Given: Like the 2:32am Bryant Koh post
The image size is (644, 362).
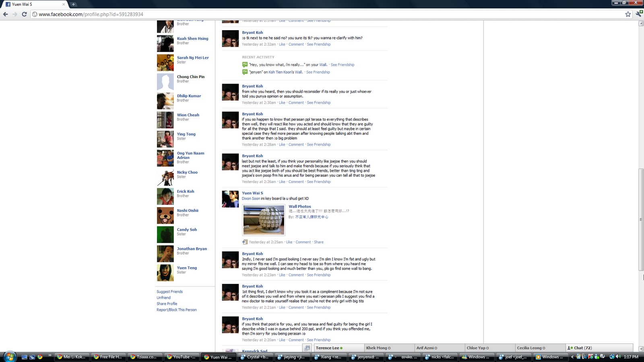Looking at the screenshot, I should (x=282, y=44).
